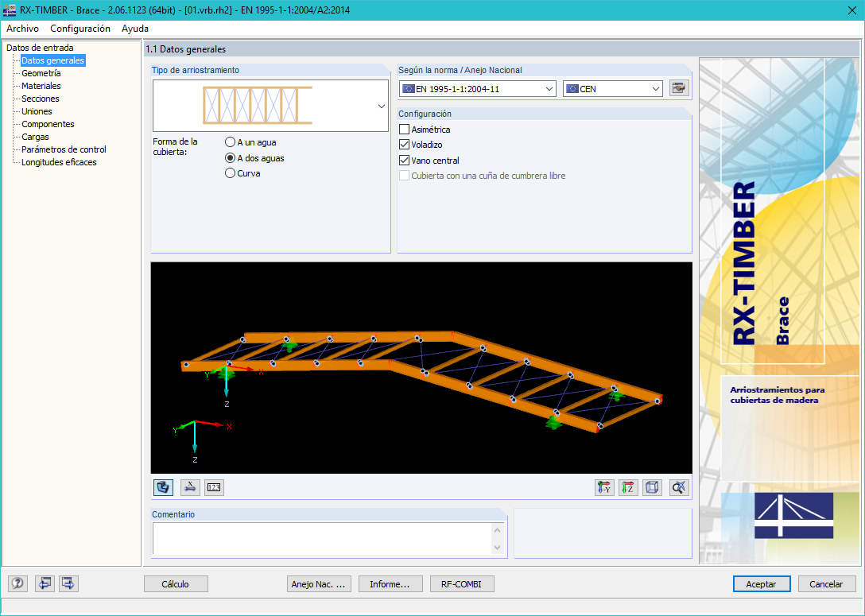Open Parámetros de control in the navigator
The height and width of the screenshot is (616, 865).
pyautogui.click(x=64, y=149)
